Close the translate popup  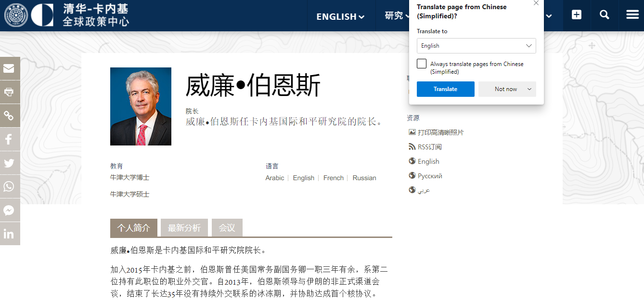tap(536, 3)
